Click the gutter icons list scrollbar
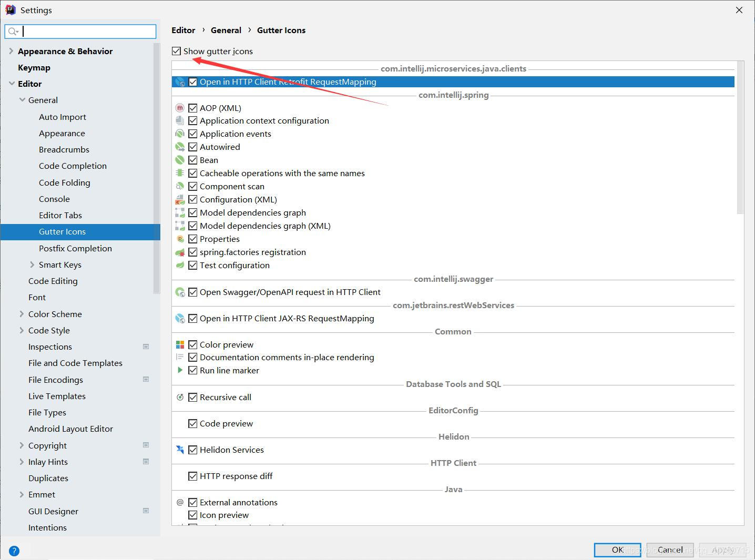This screenshot has width=755, height=560. pyautogui.click(x=740, y=138)
